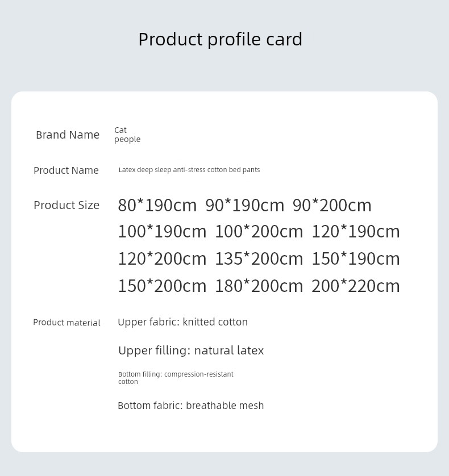Click the latex deep sleep product name text

(189, 170)
